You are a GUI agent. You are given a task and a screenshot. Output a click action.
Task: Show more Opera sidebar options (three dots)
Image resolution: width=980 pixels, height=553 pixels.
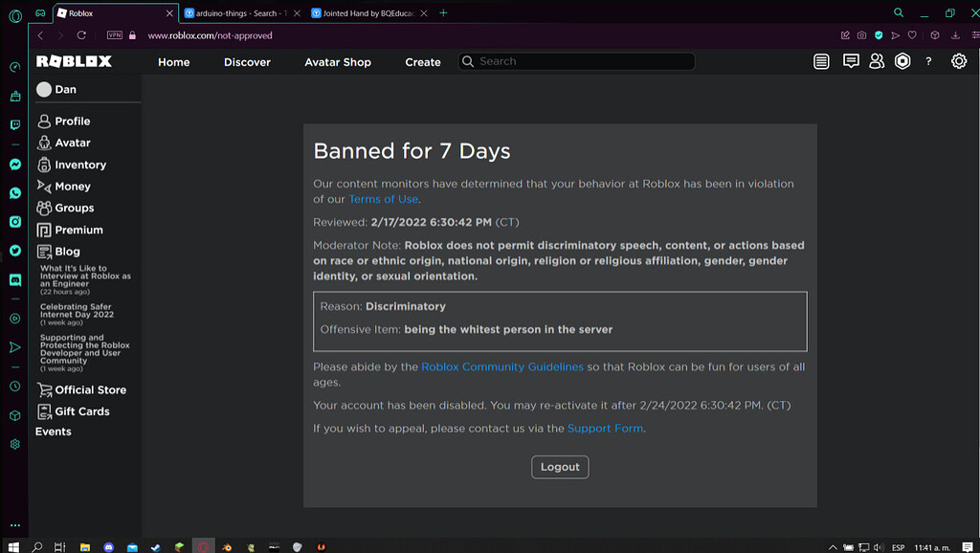pos(15,525)
